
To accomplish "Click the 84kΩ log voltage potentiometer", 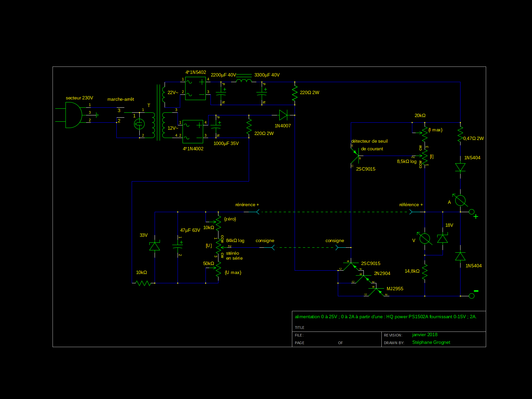I will (x=218, y=246).
